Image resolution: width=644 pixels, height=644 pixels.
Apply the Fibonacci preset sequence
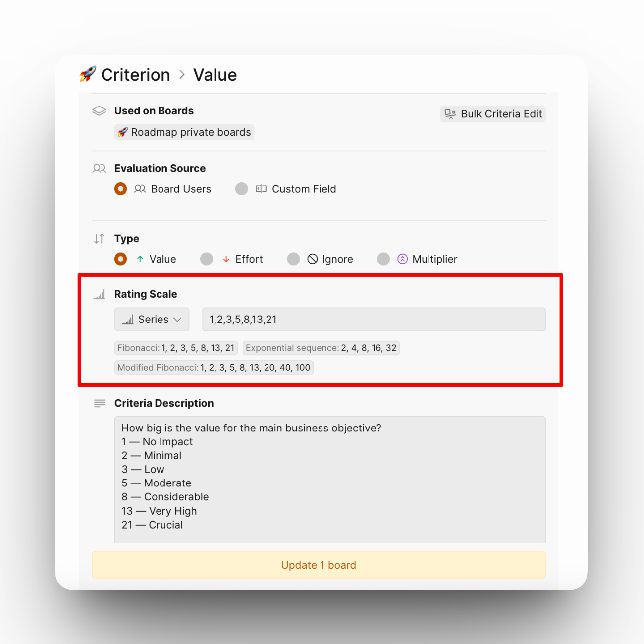tap(176, 348)
